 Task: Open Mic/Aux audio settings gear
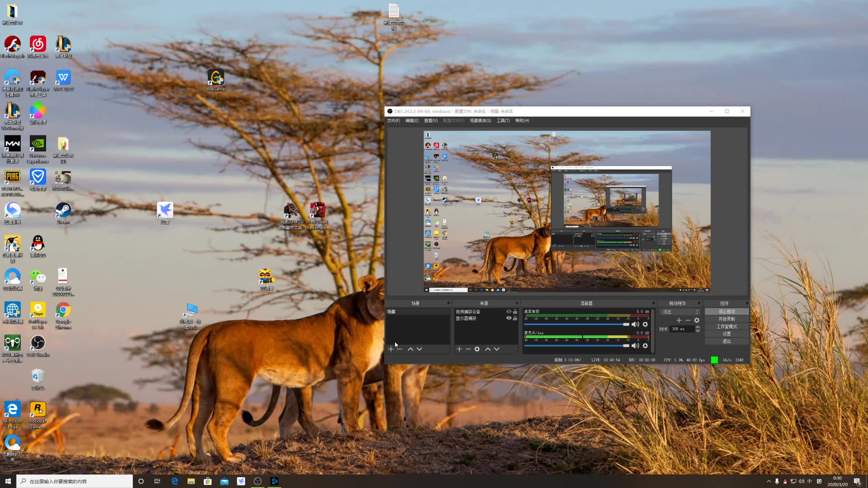tap(645, 346)
